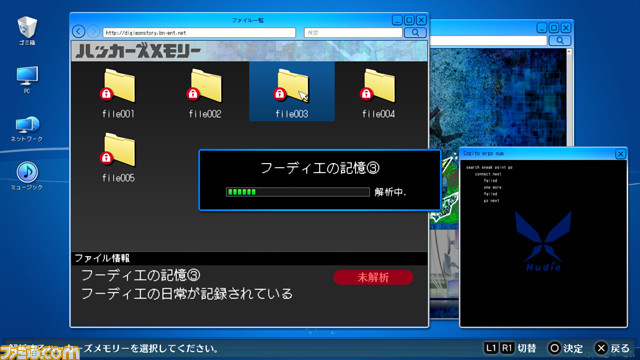640x360 pixels.
Task: Close the background browser window
Action: 566,28
